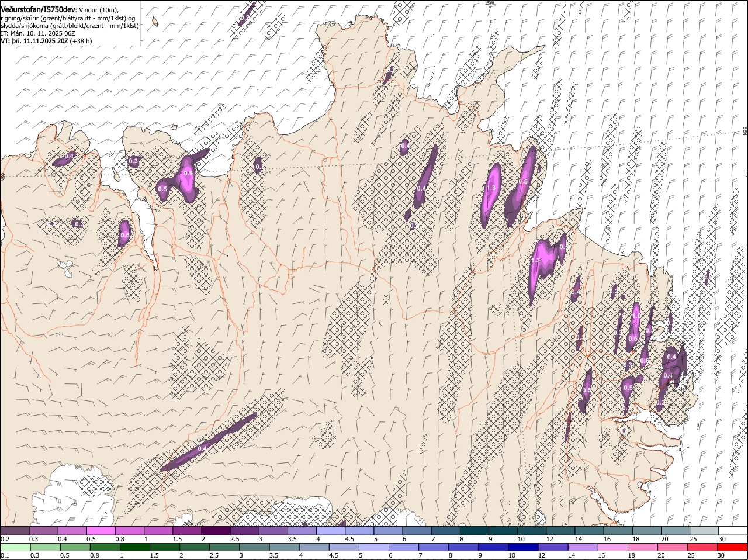Pick lavender top-row swatch starting at 4

[331, 530]
